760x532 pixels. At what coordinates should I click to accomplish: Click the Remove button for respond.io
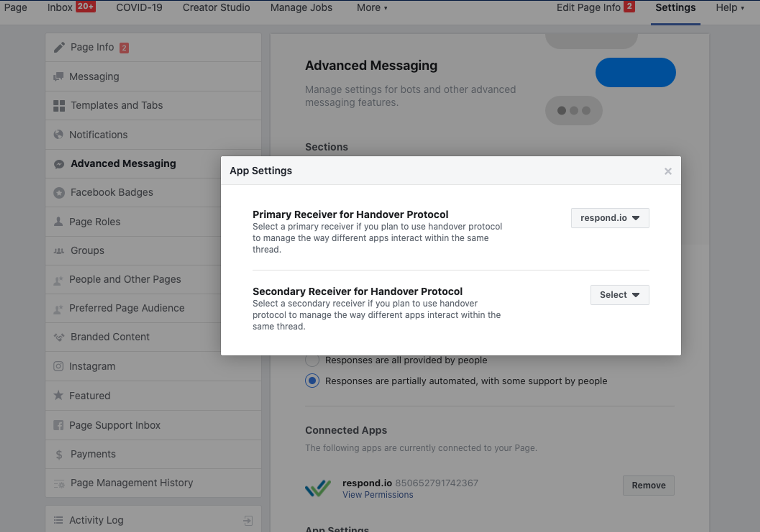(x=648, y=485)
